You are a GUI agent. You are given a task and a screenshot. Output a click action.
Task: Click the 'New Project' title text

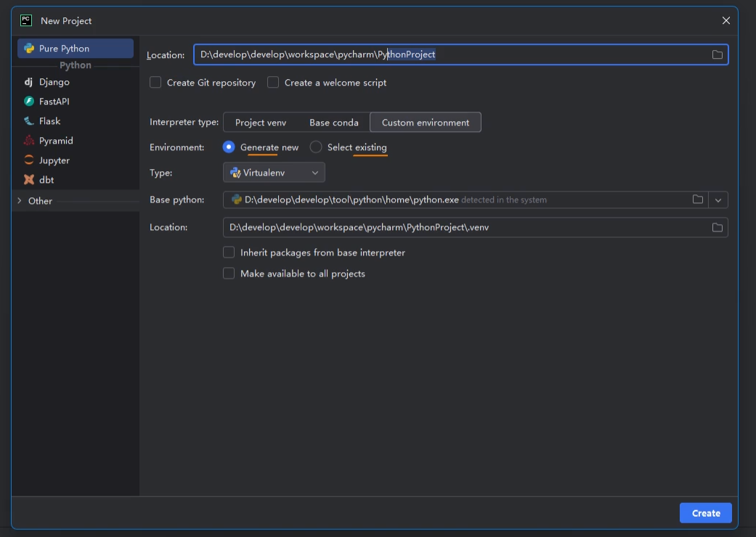pyautogui.click(x=66, y=21)
